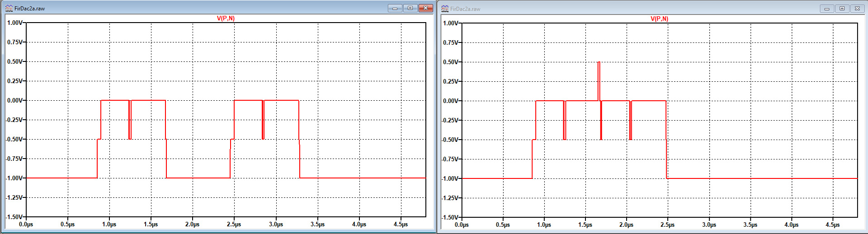The width and height of the screenshot is (868, 234).
Task: Click the 0.75V axis label in left plot
Action: pyautogui.click(x=14, y=42)
